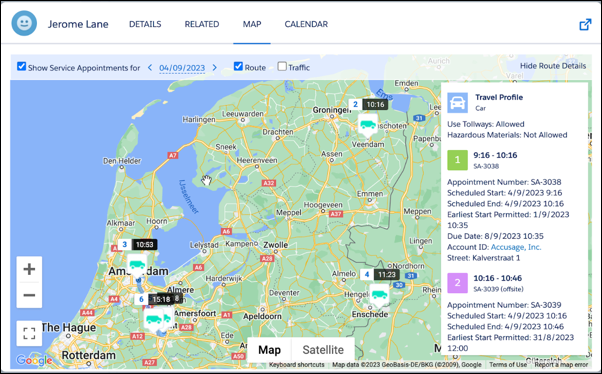Screen dimensions: 602x374
Task: Switch to Map view type
Action: [x=270, y=350]
